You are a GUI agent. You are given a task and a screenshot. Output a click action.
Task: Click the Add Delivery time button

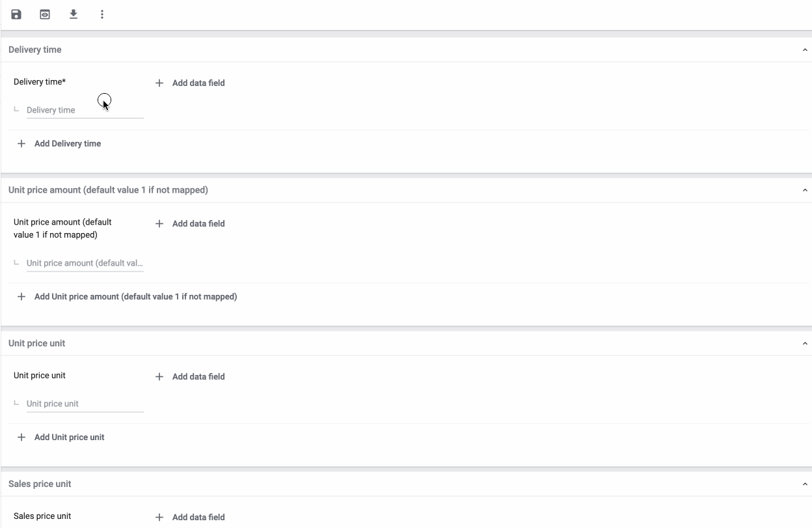(x=68, y=143)
